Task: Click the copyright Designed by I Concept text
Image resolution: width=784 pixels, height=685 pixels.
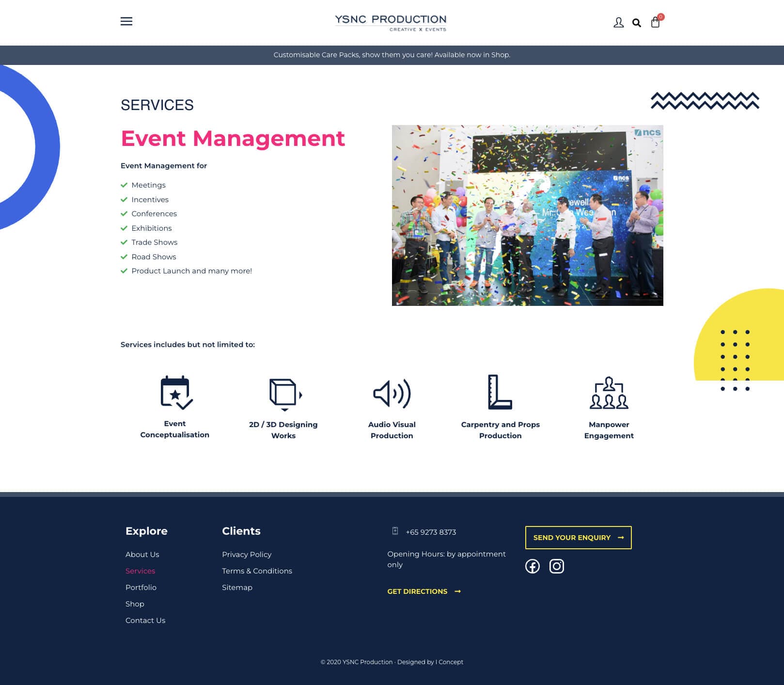Action: point(392,662)
